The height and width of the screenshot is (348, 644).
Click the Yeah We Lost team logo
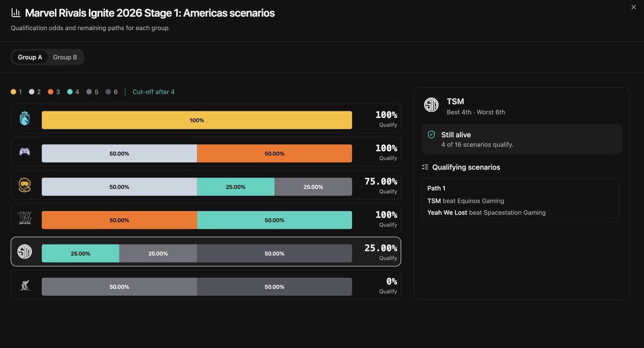click(25, 218)
